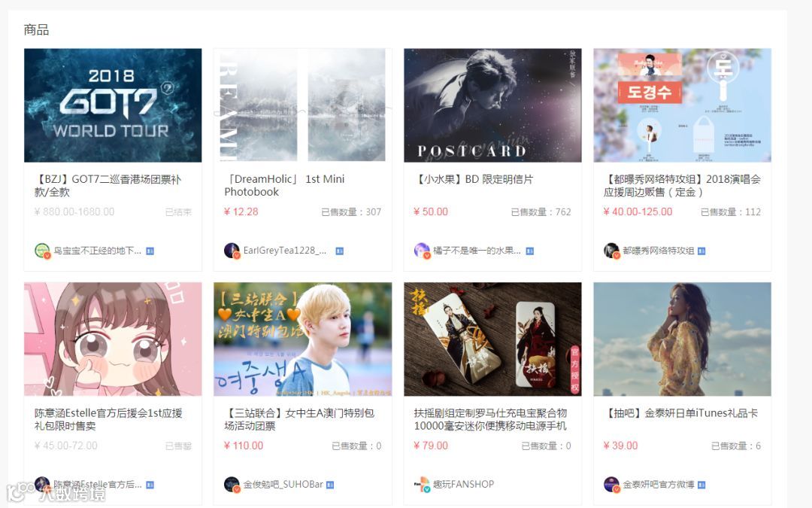Click title 「DreamHolic」1st Mini Photobook
812x508 pixels.
pos(285,186)
